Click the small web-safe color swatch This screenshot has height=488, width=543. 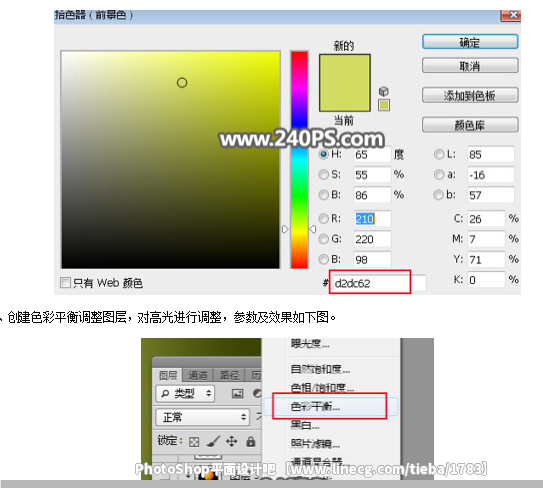(384, 105)
